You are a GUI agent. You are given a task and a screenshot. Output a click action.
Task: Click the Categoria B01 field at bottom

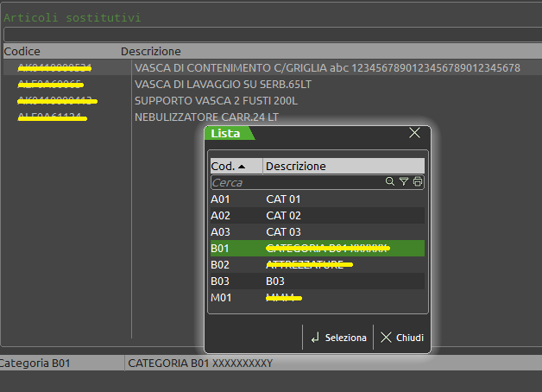[60, 364]
